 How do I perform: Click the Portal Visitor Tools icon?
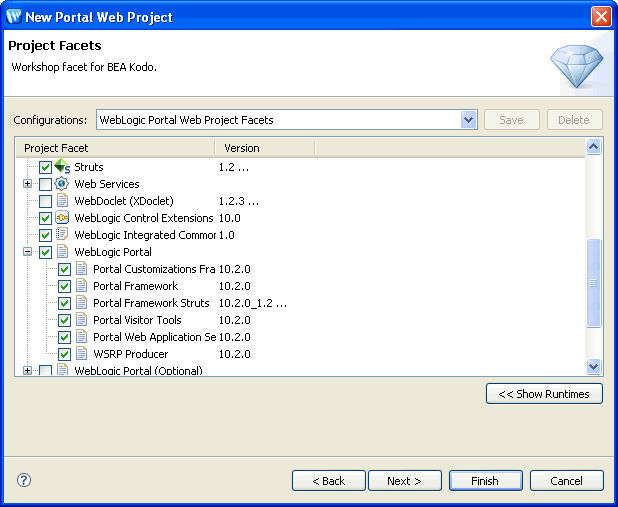(82, 319)
